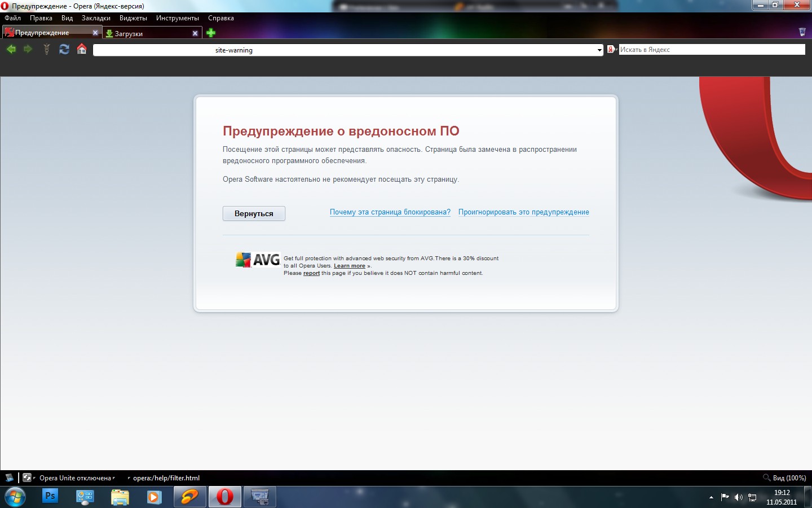Click the Opera Unite status icon
The height and width of the screenshot is (508, 812).
(x=27, y=478)
